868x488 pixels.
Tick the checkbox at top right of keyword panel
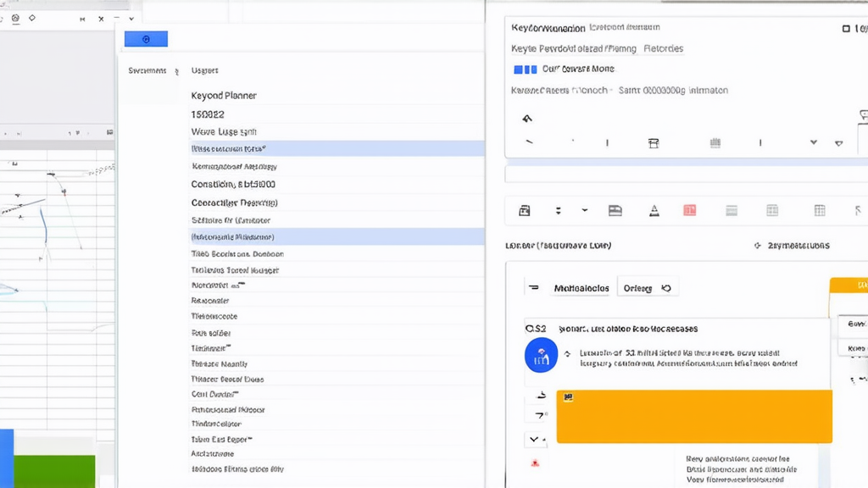tap(846, 28)
